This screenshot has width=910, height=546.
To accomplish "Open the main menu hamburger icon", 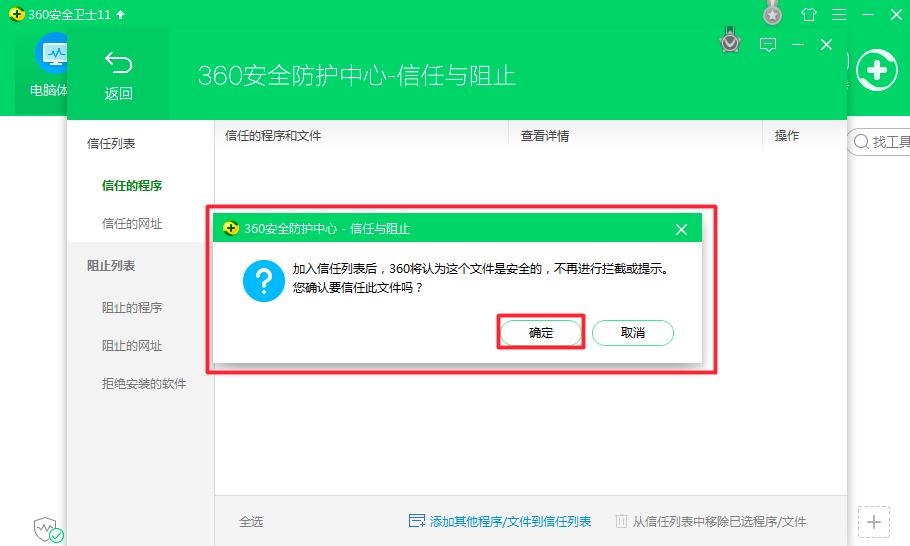I will 839,15.
